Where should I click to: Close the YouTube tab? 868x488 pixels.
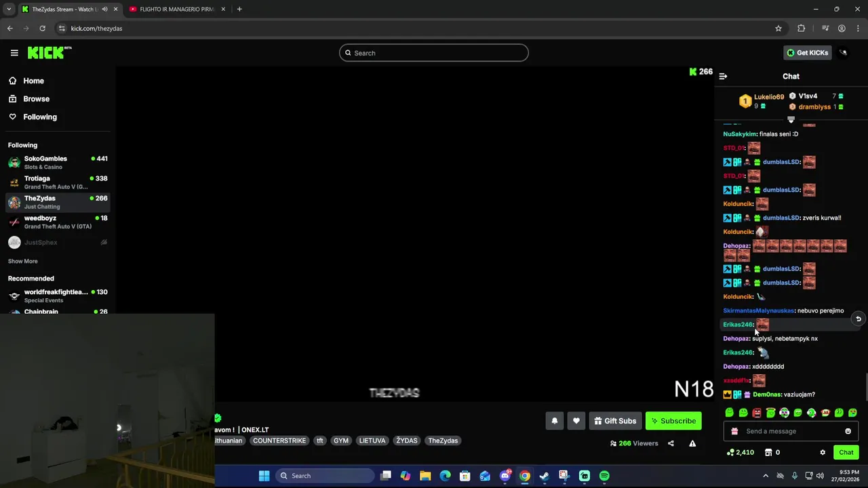pyautogui.click(x=222, y=9)
